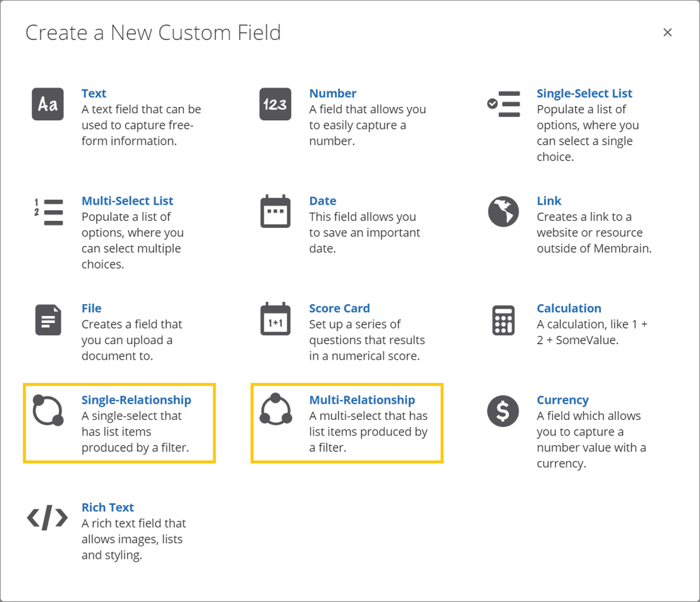Click description 'This field allows you to save'
Image resolution: width=700 pixels, height=602 pixels.
tap(365, 233)
